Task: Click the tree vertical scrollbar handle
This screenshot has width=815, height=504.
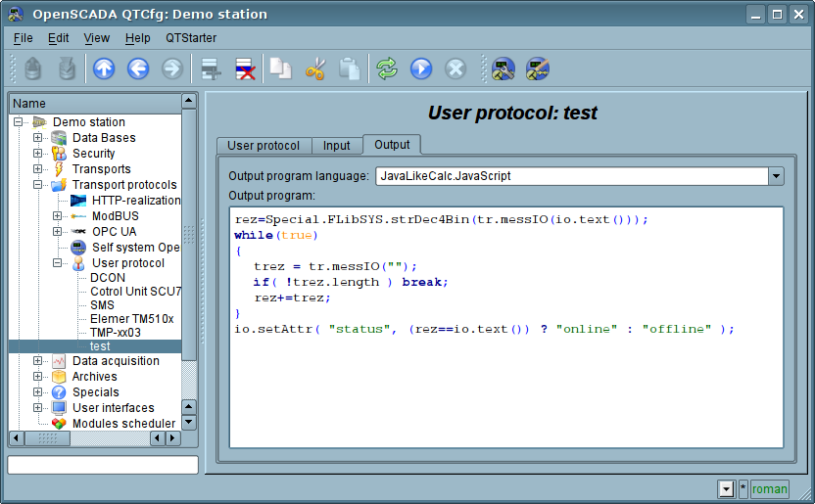Action: tap(189, 235)
